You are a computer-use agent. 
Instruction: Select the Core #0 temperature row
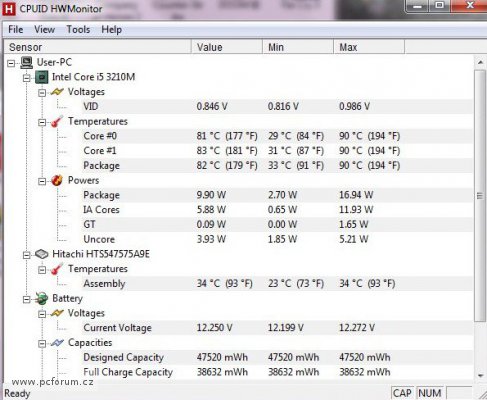tap(278, 136)
